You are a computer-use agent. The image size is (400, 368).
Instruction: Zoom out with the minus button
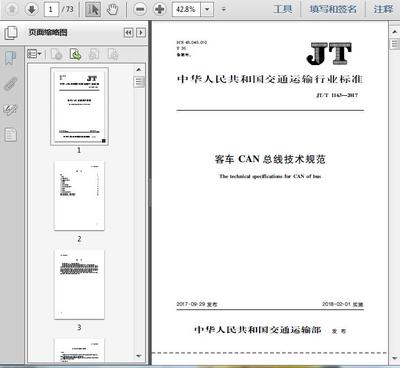pyautogui.click(x=140, y=9)
